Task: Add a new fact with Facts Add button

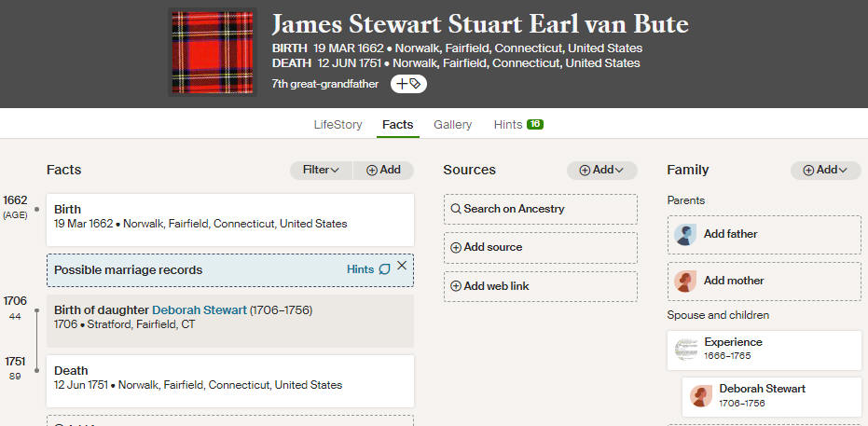Action: [383, 171]
